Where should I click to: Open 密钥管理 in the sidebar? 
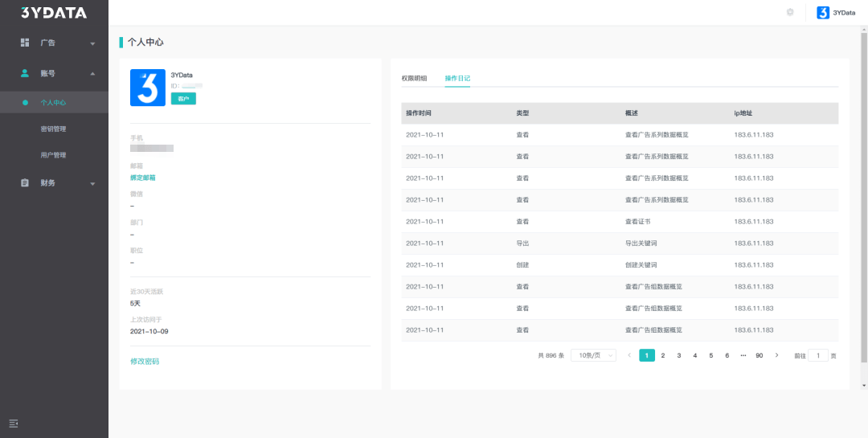[54, 129]
